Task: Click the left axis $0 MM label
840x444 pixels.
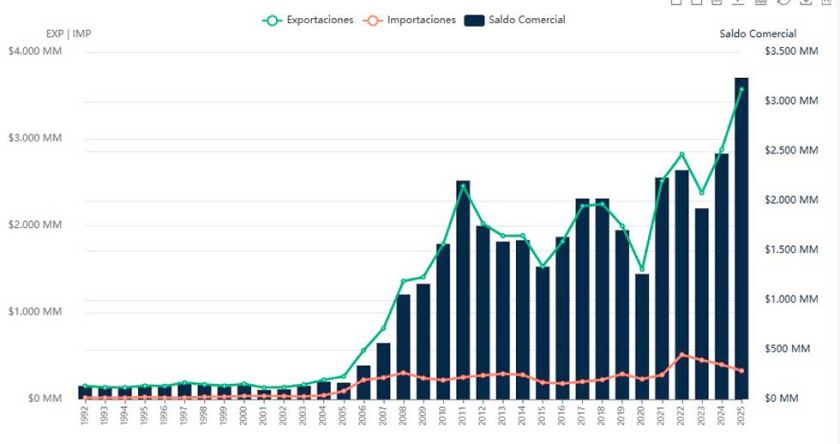Action: (x=45, y=398)
